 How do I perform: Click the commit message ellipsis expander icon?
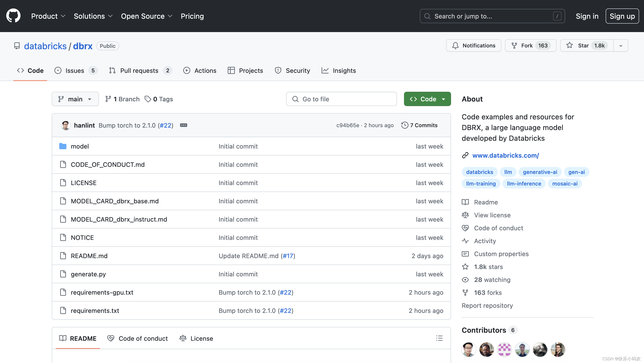tap(183, 125)
